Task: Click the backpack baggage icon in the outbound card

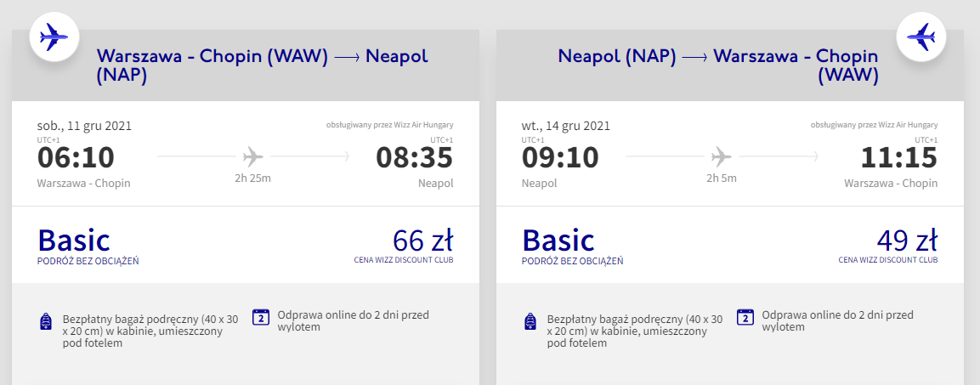Action: pyautogui.click(x=47, y=322)
